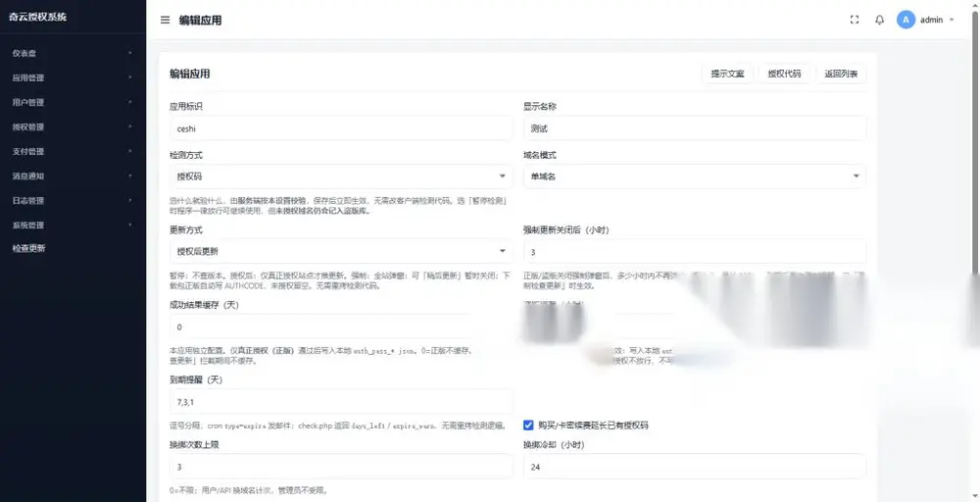Toggle the hamburger sidebar menu icon
The image size is (980, 502).
(x=165, y=20)
